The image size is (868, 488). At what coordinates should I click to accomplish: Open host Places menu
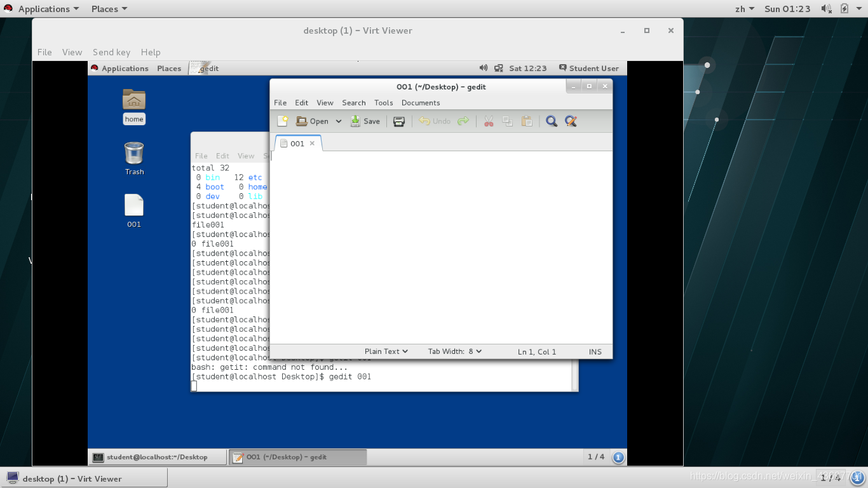[109, 9]
